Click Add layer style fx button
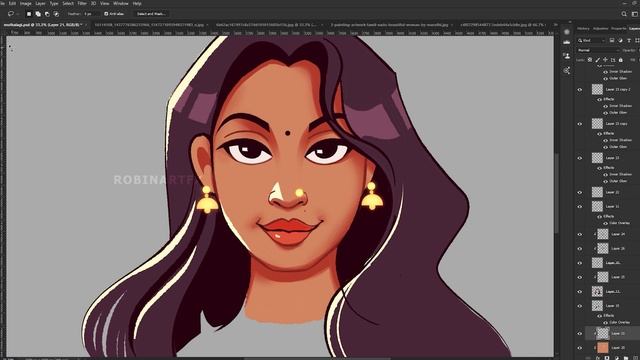640x360 pixels. tap(598, 358)
